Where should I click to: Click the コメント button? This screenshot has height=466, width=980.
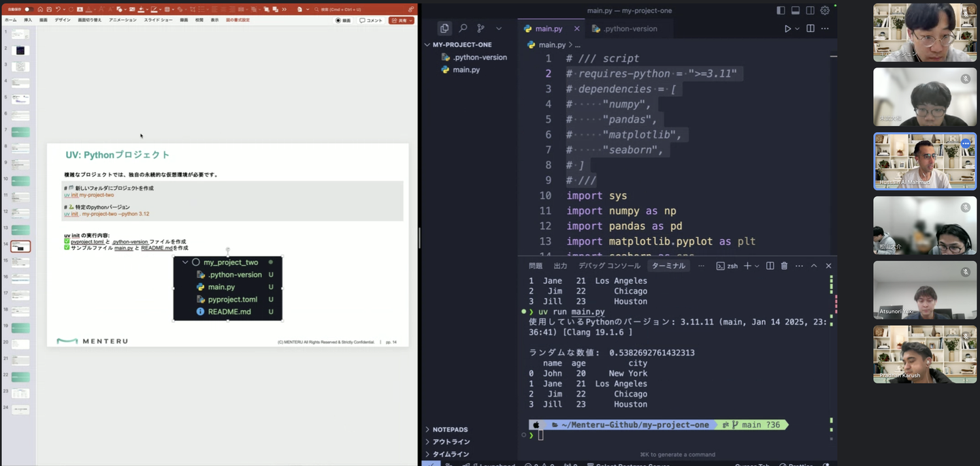pyautogui.click(x=371, y=20)
